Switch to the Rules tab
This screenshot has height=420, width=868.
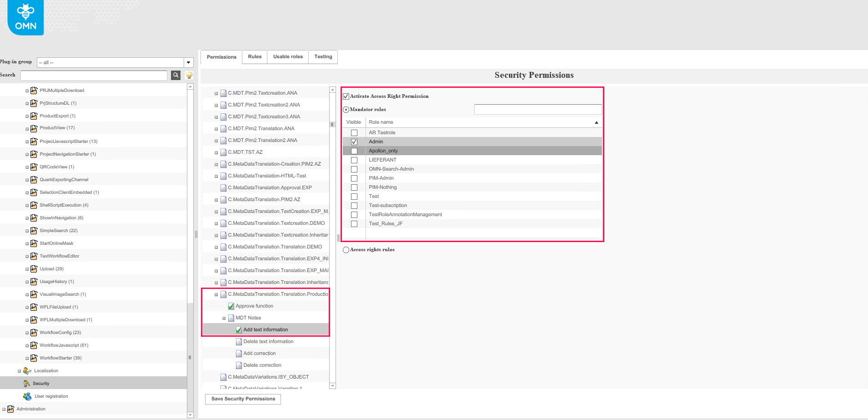[254, 56]
